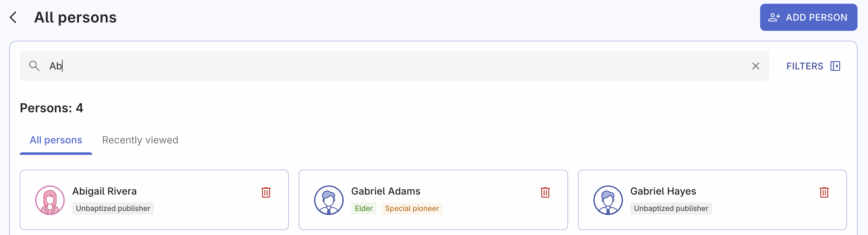Click Abigail Rivera's Unbaptized publisher badge
The height and width of the screenshot is (235, 868).
[113, 208]
